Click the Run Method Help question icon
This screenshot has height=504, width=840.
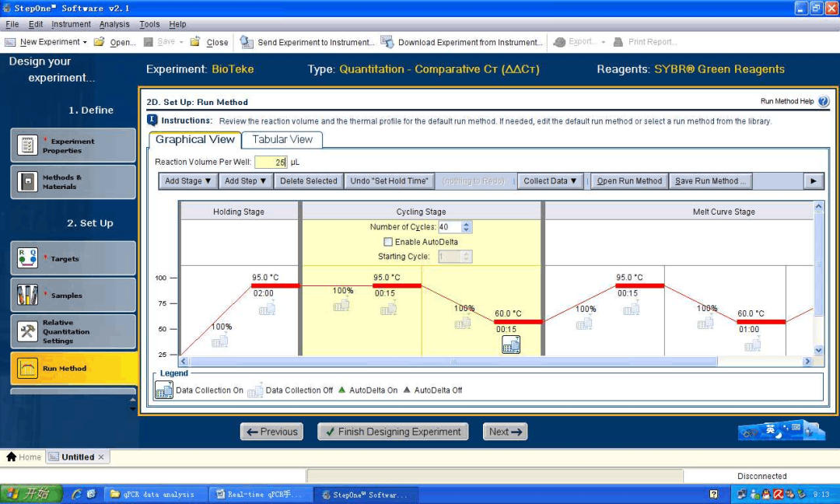tap(824, 101)
